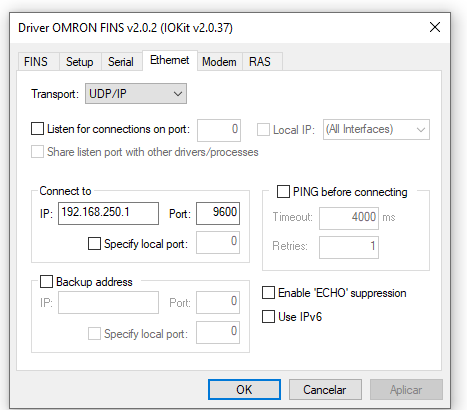Tick the Specify local port checkbox under Connect to
This screenshot has height=410, width=467.
(94, 244)
